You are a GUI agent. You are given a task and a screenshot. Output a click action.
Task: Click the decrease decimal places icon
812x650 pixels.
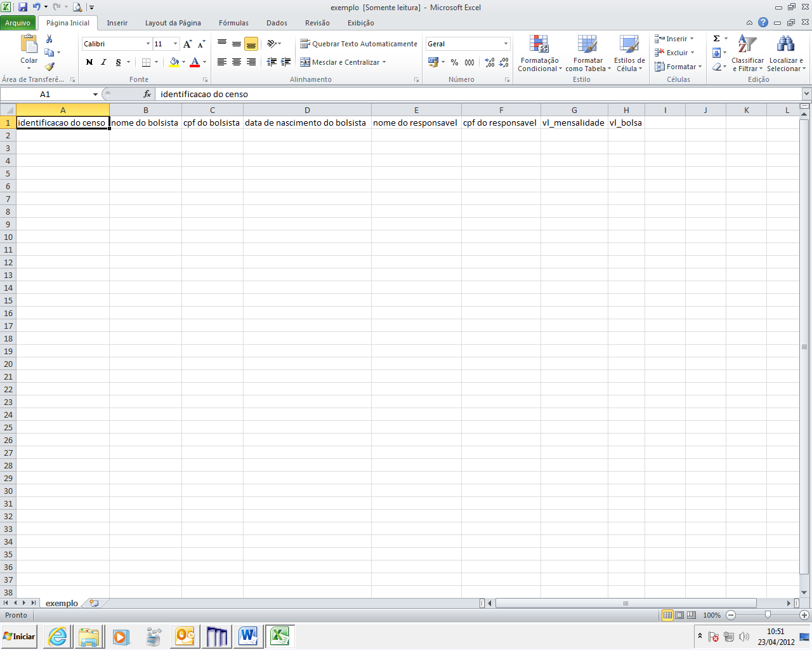pos(504,62)
